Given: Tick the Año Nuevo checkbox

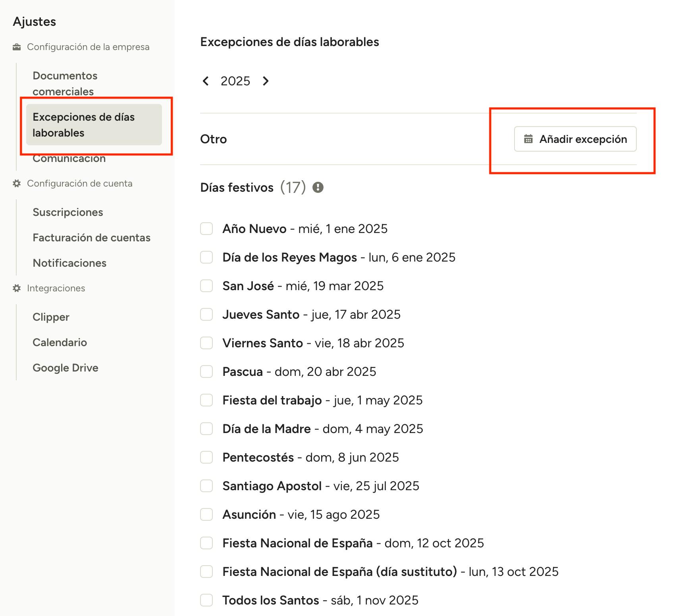Looking at the screenshot, I should [206, 229].
